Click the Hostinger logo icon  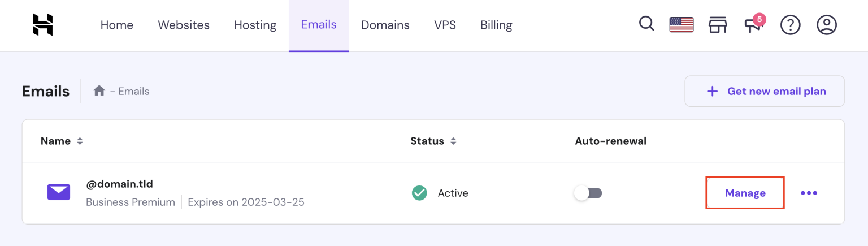42,25
